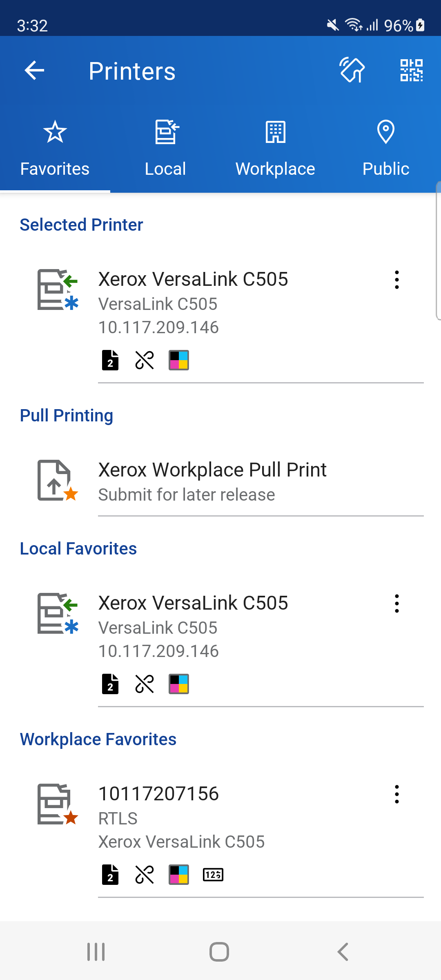
Task: Choose Xerox Workplace Pull Print
Action: pyautogui.click(x=220, y=481)
